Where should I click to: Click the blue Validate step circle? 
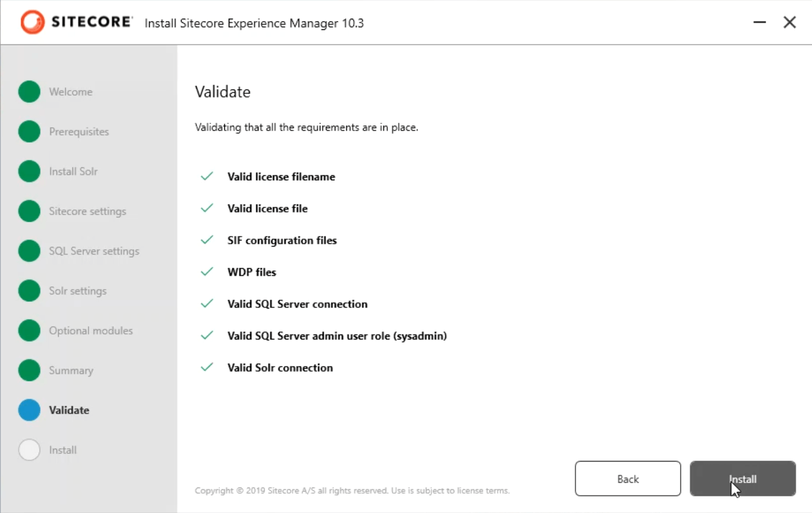tap(29, 410)
